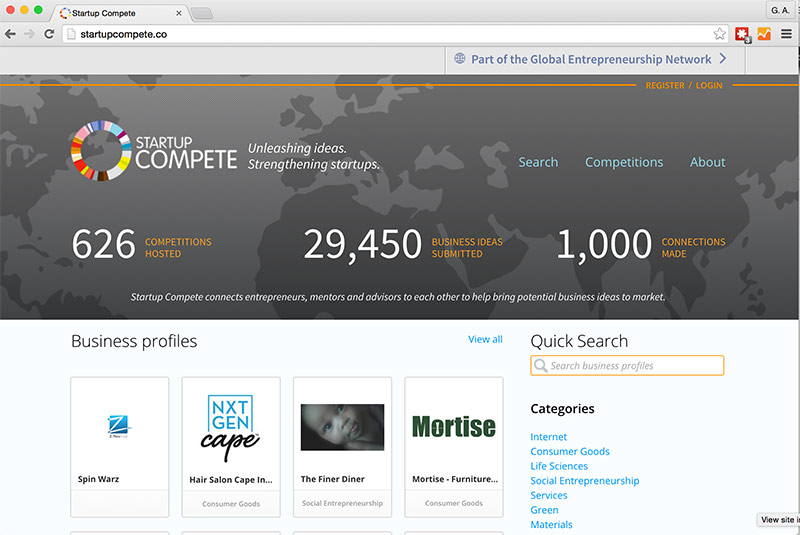Open the Competitions navigation item
Screen dimensions: 800x535
[624, 162]
